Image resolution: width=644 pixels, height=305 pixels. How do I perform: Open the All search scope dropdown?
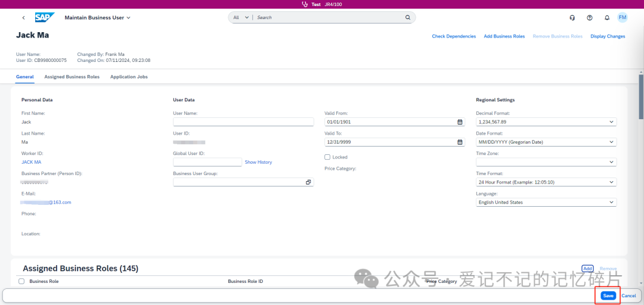pos(241,18)
